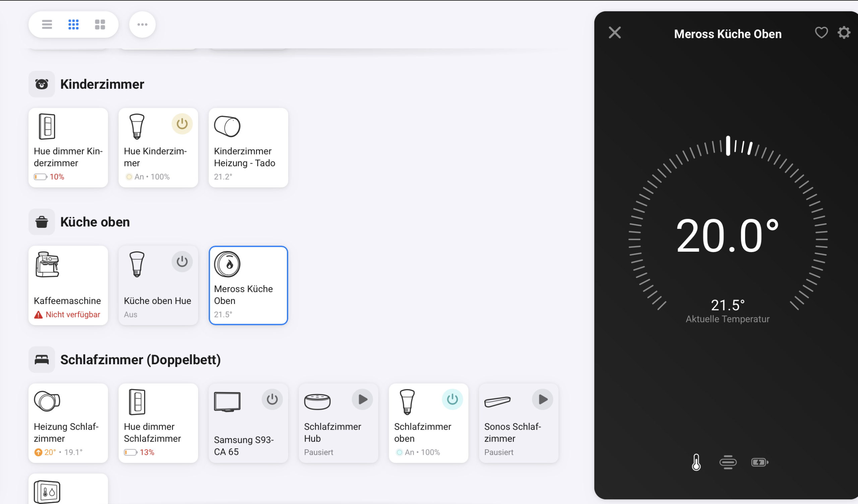858x504 pixels.
Task: Toggle Schlafzimmer oben light power
Action: coord(452,399)
